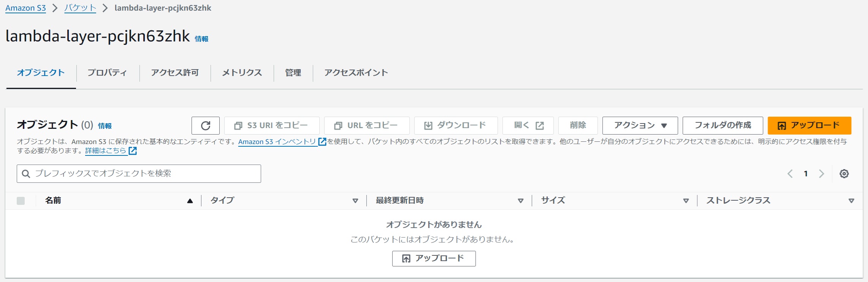
Task: Click the 名前 column header
Action: point(53,201)
